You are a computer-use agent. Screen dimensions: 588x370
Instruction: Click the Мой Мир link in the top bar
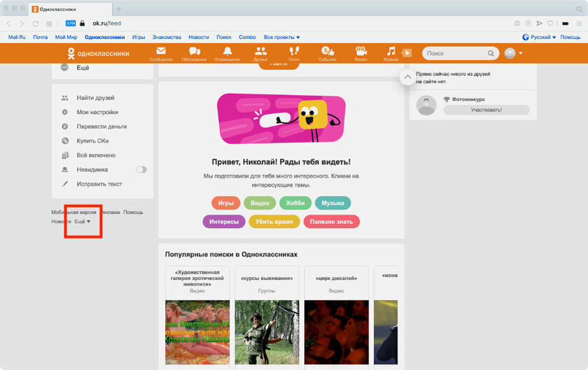click(x=66, y=37)
